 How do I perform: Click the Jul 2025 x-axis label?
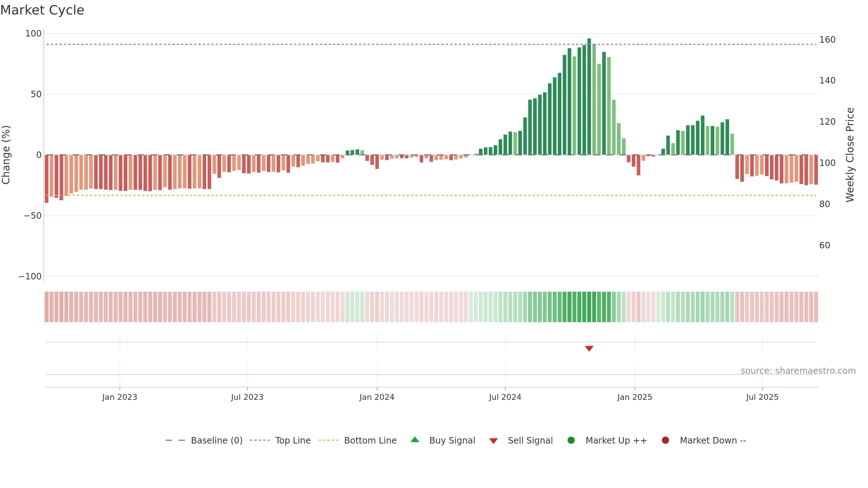[x=762, y=397]
